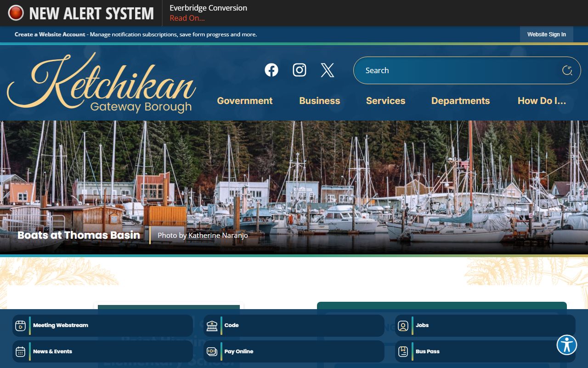The image size is (588, 368).
Task: Click the Create a Website Account link
Action: click(50, 34)
